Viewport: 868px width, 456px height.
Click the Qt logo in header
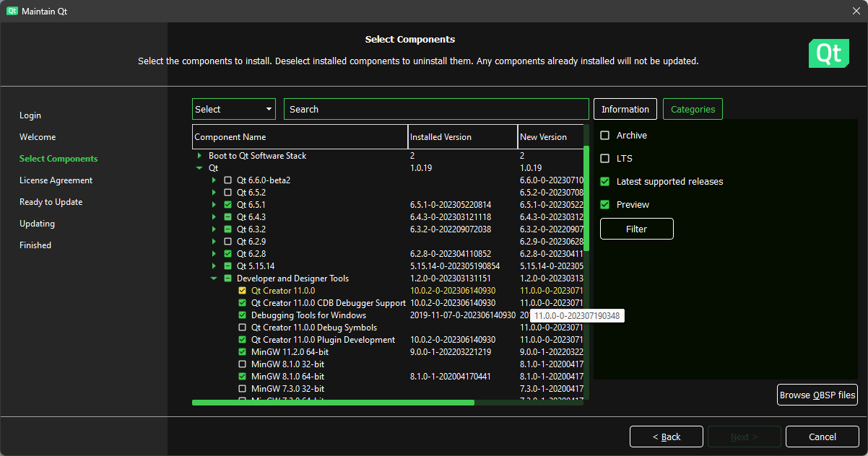coord(828,53)
